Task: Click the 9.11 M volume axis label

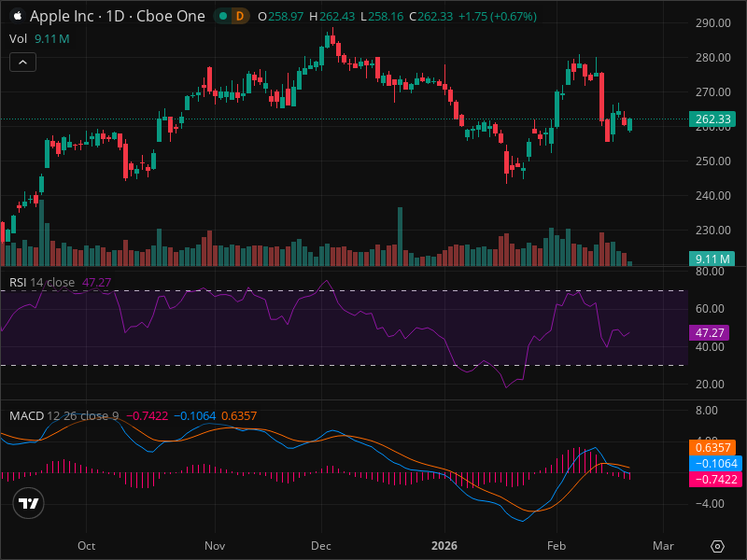Action: pos(712,259)
